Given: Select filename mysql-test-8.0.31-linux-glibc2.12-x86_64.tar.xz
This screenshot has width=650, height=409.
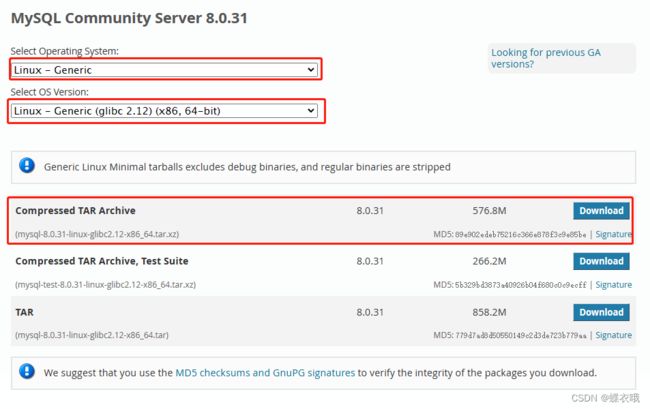Looking at the screenshot, I should [x=105, y=285].
